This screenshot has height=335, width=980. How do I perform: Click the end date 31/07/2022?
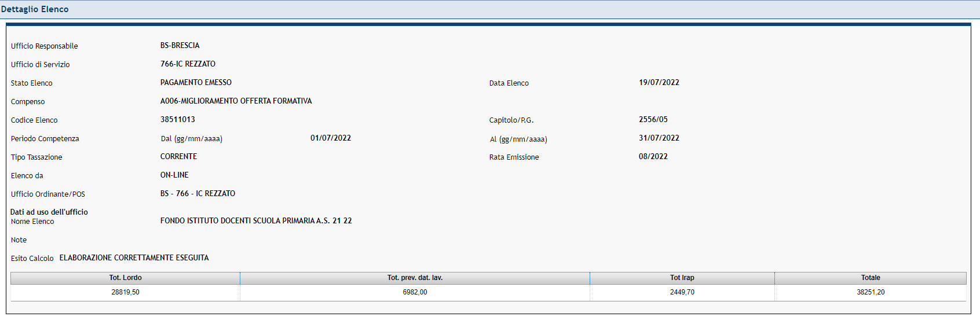click(x=659, y=138)
